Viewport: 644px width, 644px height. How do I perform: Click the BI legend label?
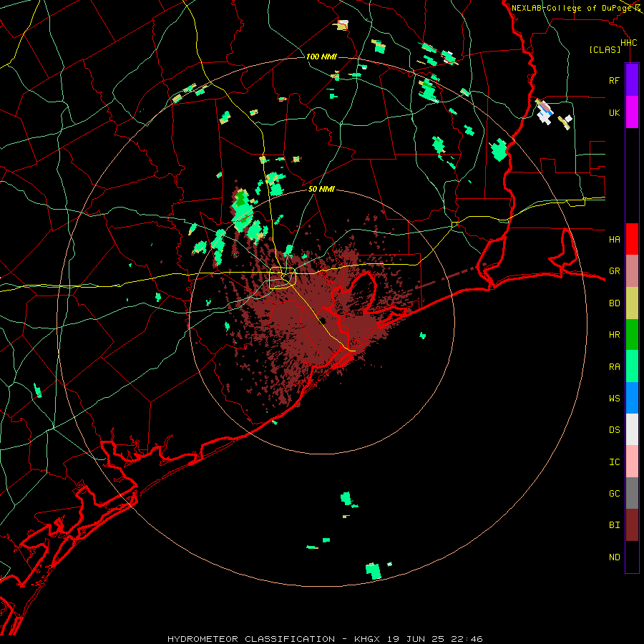point(614,525)
